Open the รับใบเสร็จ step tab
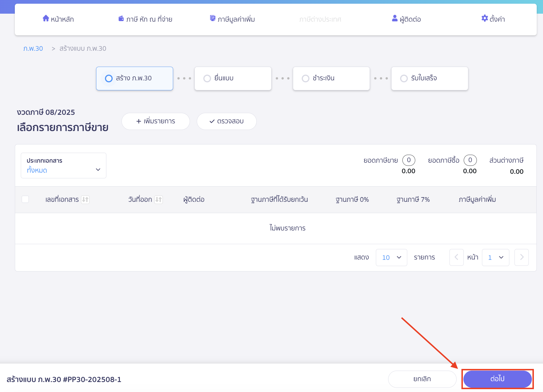The width and height of the screenshot is (543, 392). (x=429, y=78)
